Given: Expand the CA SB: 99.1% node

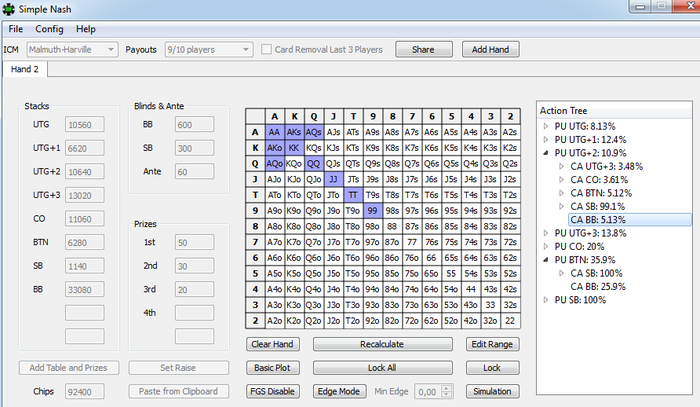Looking at the screenshot, I should click(561, 207).
